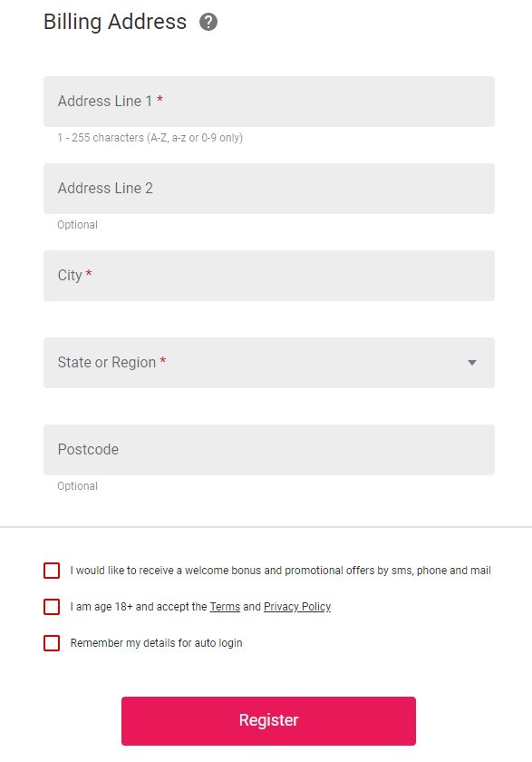The image size is (532, 762).
Task: Click the 'I am age 18+ and accept' text
Action: point(139,607)
